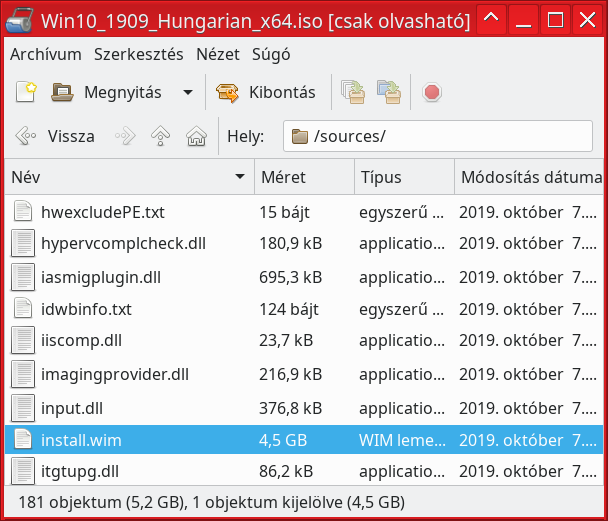Click the sort arrow in Név column
This screenshot has width=608, height=521.
pos(240,177)
